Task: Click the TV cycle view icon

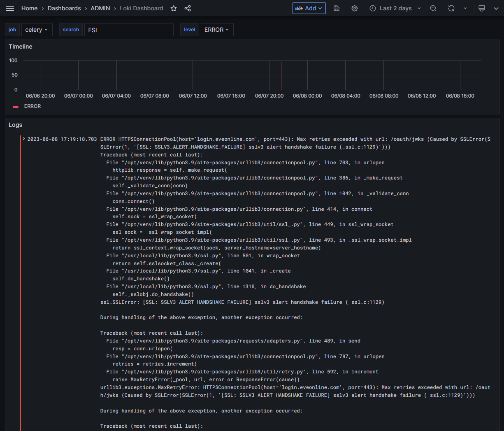Action: [481, 8]
